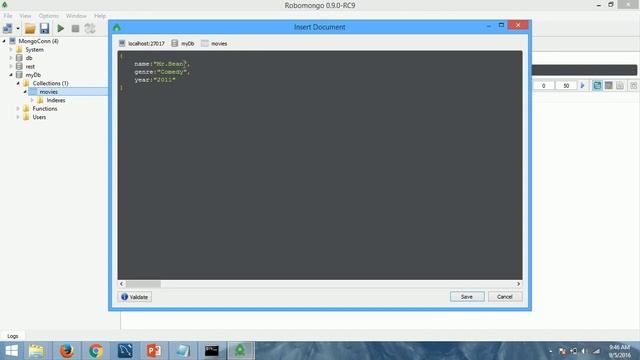This screenshot has width=640, height=360.
Task: Open PowerPoint from the taskbar
Action: pos(154,351)
